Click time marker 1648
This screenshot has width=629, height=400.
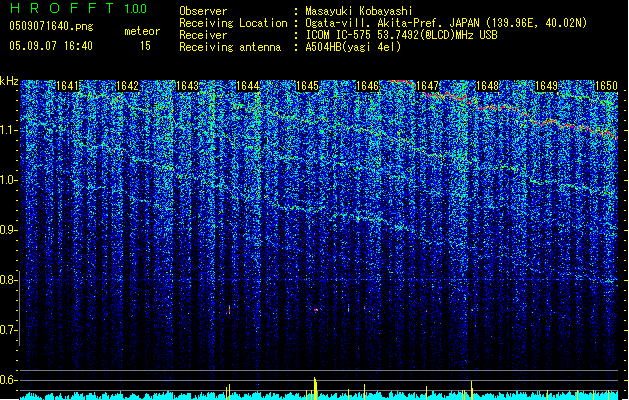click(x=487, y=86)
